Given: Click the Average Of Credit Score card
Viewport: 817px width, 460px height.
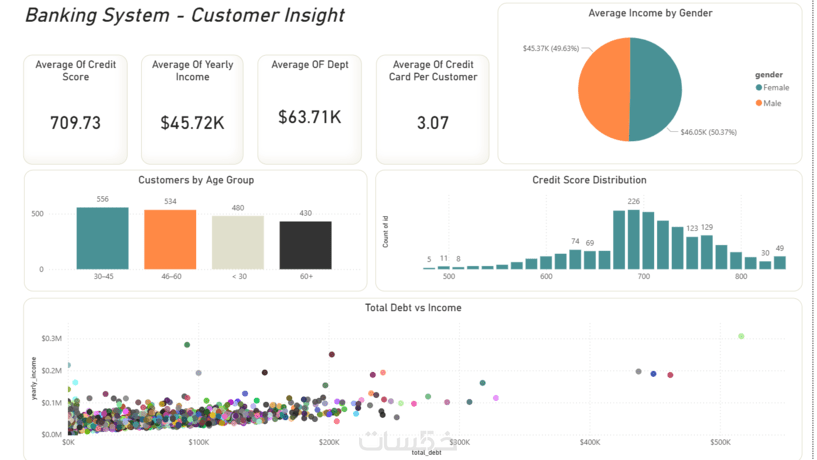Looking at the screenshot, I should (x=76, y=109).
